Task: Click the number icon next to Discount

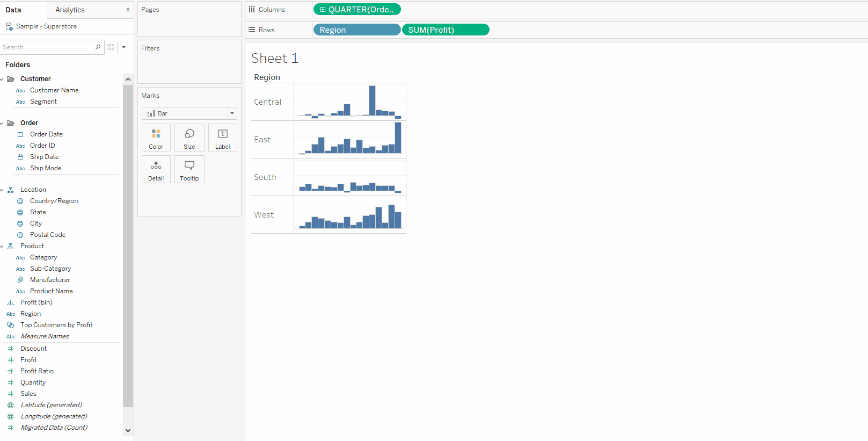Action: [11, 349]
